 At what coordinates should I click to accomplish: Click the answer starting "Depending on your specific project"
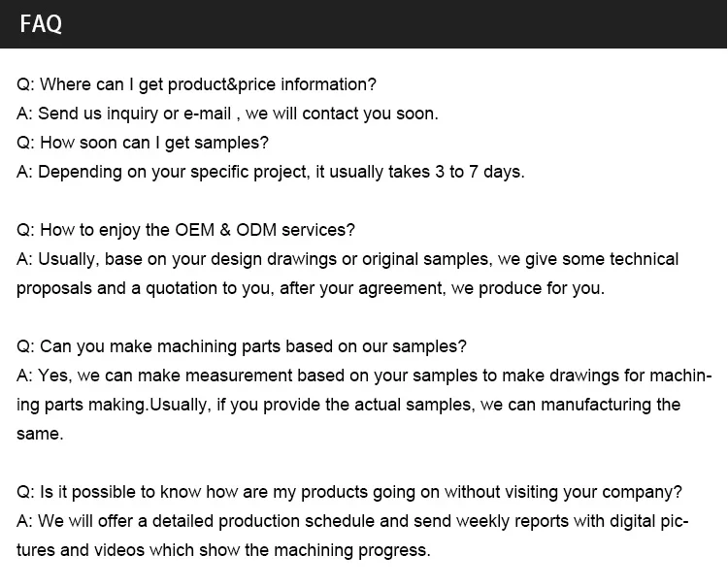pyautogui.click(x=270, y=172)
